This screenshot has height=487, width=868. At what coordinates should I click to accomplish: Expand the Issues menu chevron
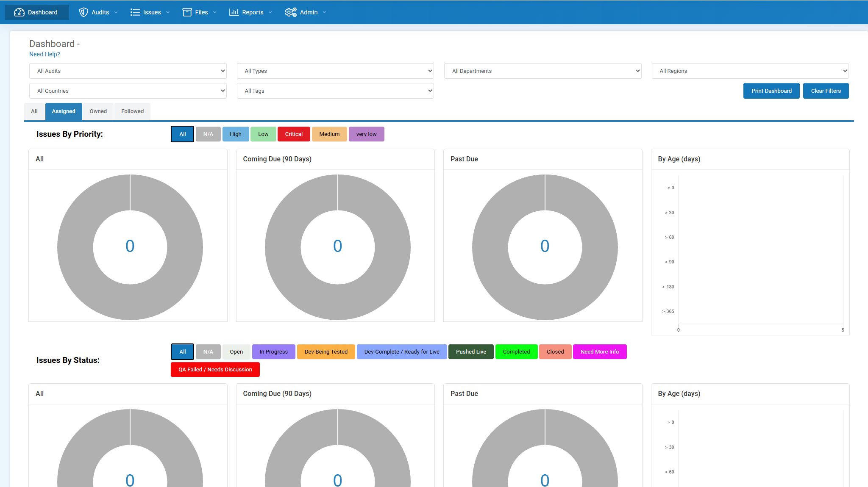(168, 12)
